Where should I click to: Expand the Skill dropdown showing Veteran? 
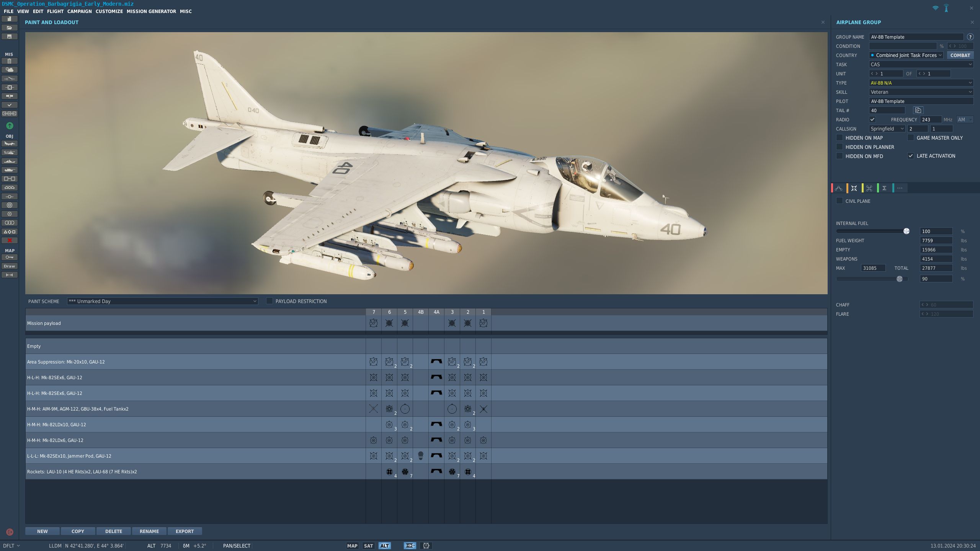[x=921, y=92]
